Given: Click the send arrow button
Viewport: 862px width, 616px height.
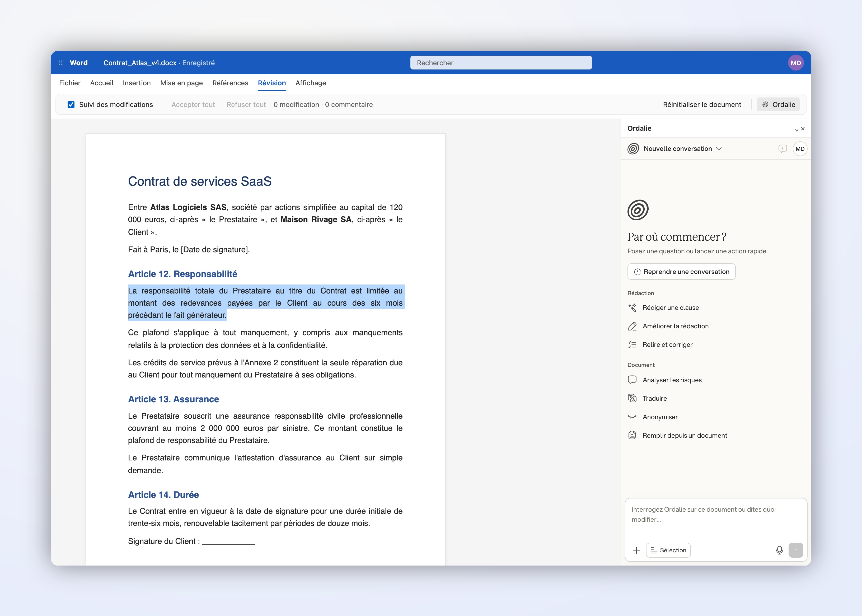Looking at the screenshot, I should coord(796,550).
